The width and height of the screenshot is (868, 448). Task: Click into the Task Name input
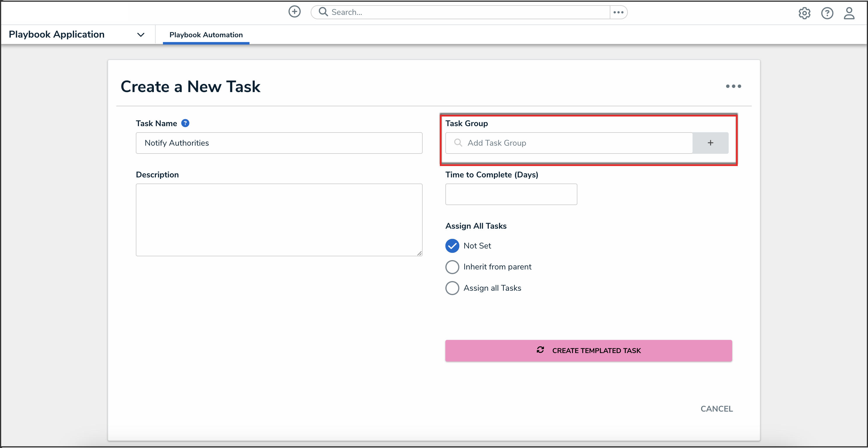tap(279, 143)
